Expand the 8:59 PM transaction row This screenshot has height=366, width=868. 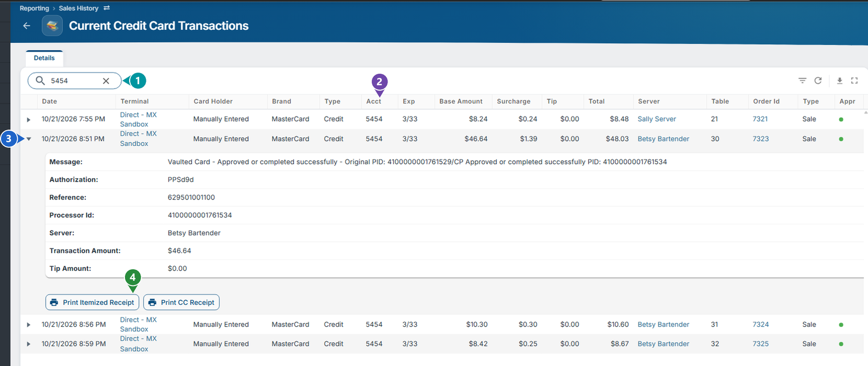coord(29,344)
